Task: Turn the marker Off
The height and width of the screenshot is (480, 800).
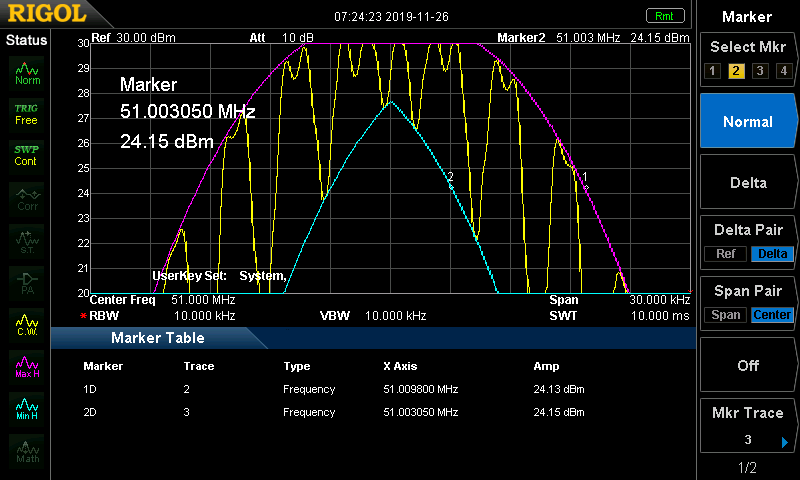Action: (748, 366)
